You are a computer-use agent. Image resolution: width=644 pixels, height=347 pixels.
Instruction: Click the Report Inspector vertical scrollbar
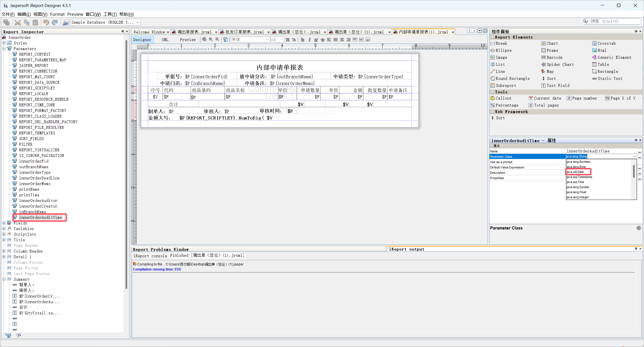point(126,165)
